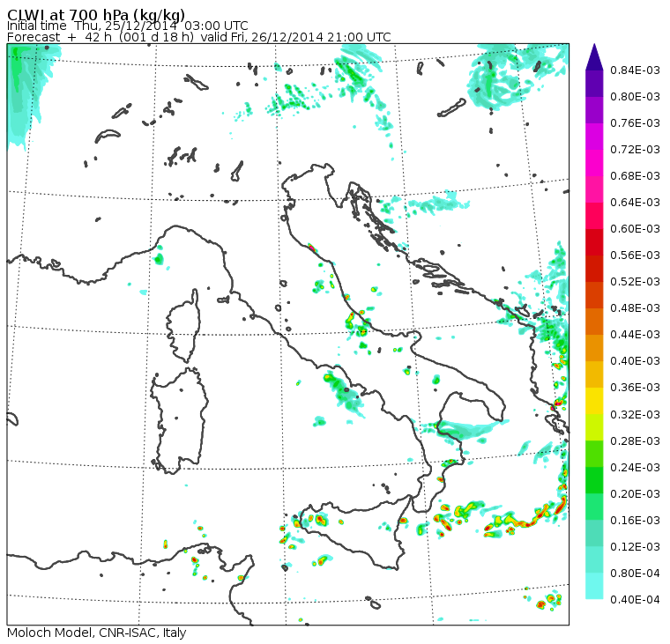Click the Corsica island outline on the map

pyautogui.click(x=184, y=325)
